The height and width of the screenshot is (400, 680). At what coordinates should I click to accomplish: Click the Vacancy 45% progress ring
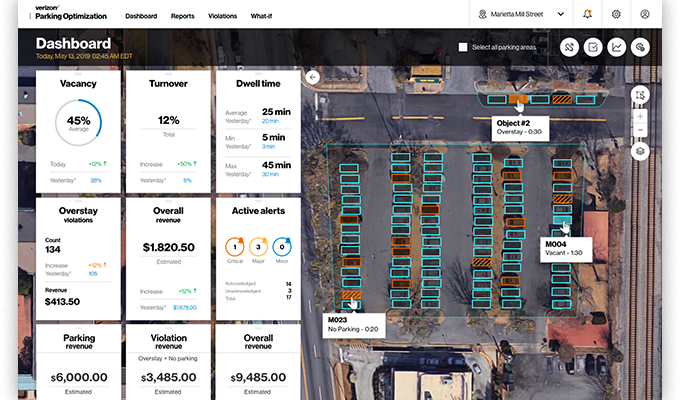[78, 122]
